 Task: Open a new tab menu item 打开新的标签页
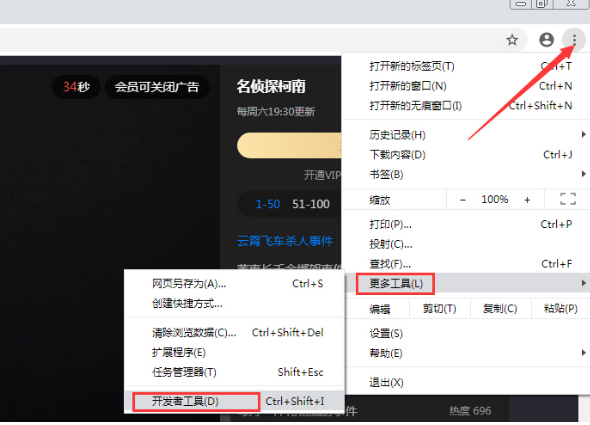pos(467,66)
